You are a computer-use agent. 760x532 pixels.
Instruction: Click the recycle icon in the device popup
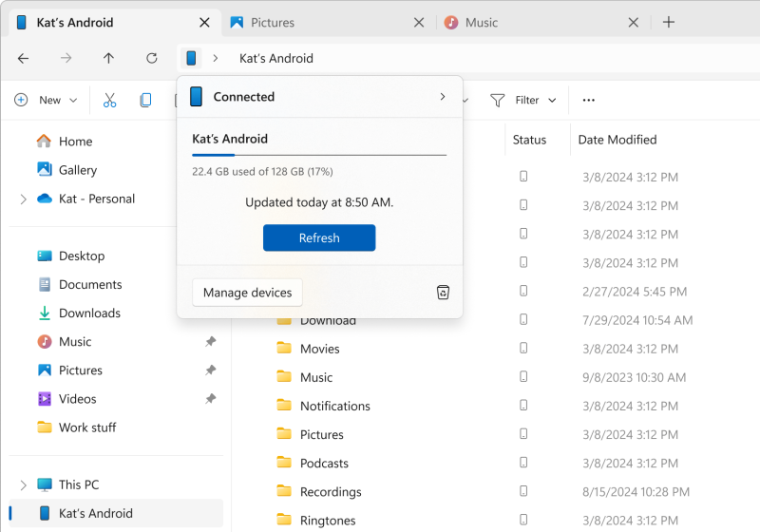[x=443, y=293]
